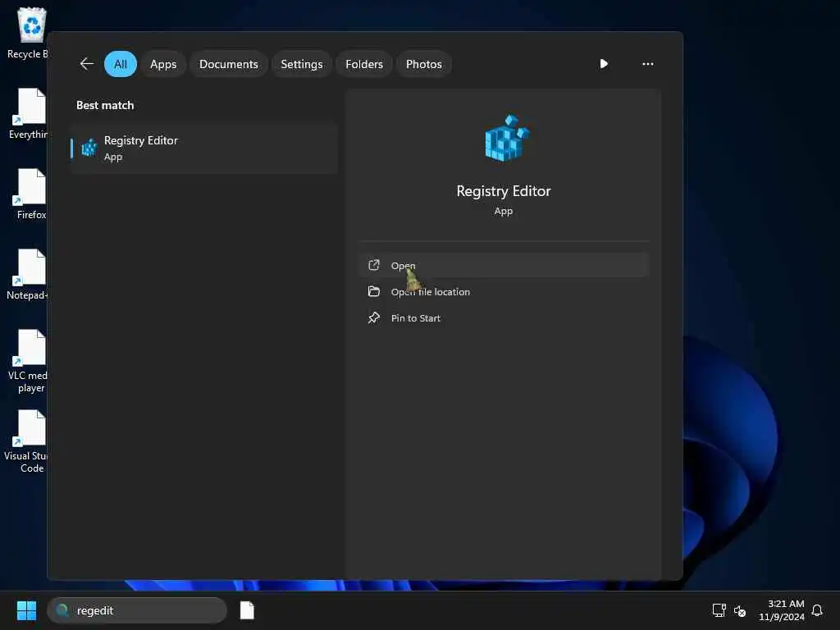Open Registry Editor from the preview pane
The height and width of the screenshot is (630, 840).
[x=504, y=265]
